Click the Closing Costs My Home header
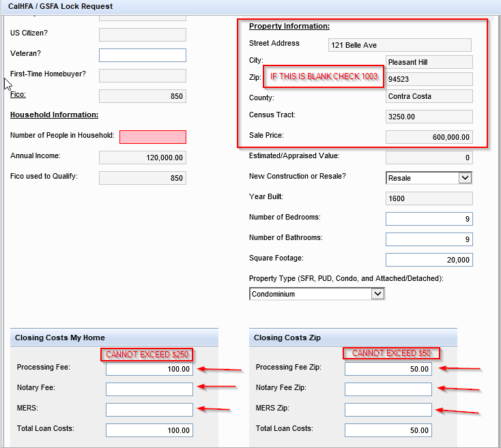 pyautogui.click(x=114, y=338)
